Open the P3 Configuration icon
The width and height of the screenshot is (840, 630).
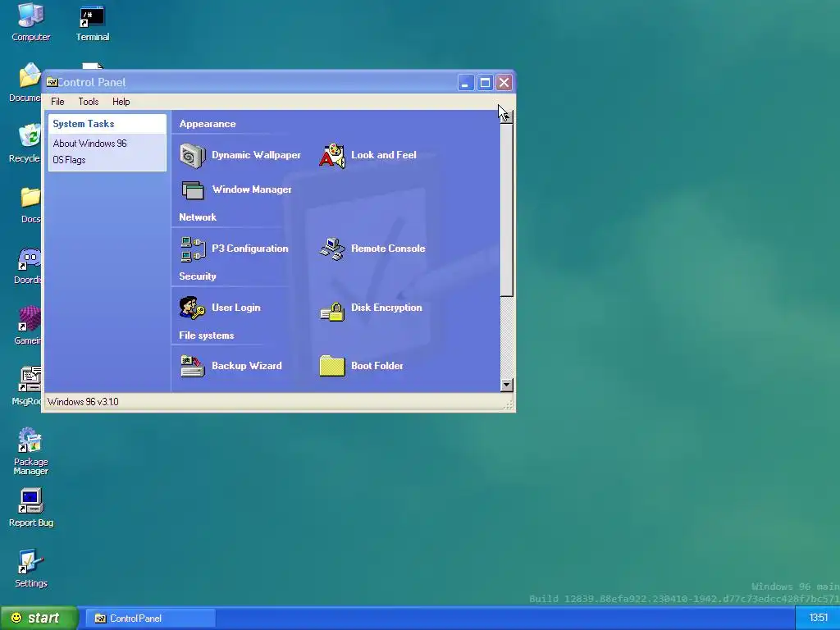[192, 249]
